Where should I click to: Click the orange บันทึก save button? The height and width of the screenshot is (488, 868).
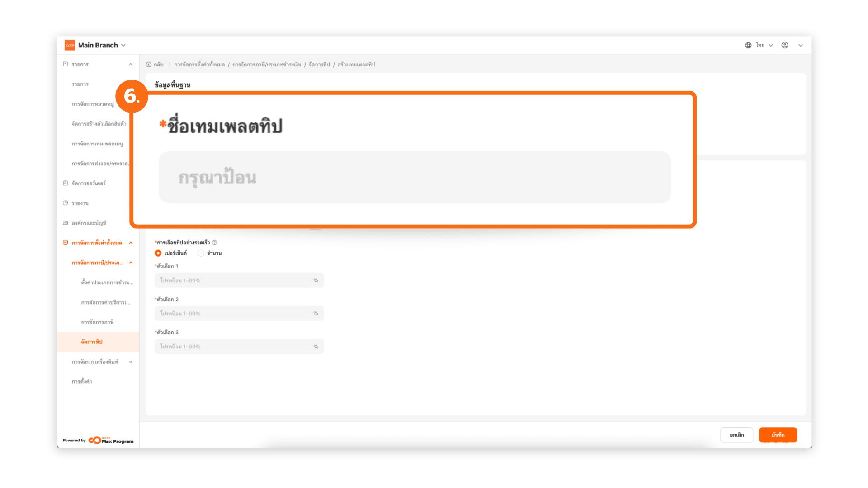tap(778, 435)
